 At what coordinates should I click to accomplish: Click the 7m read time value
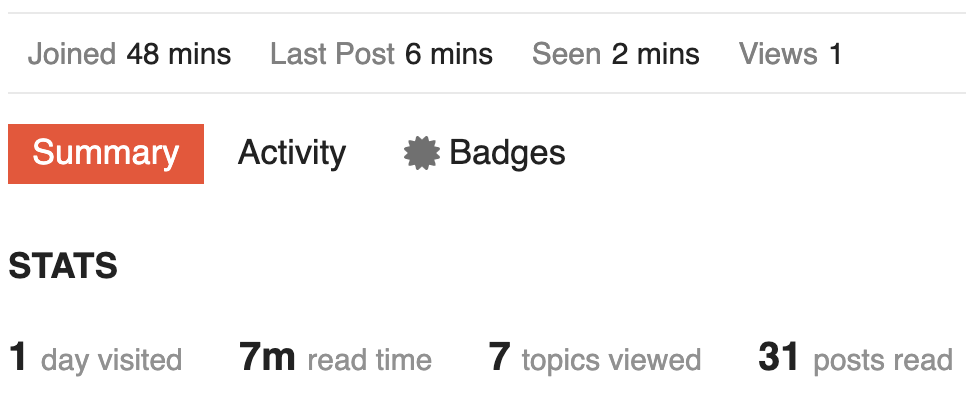267,357
